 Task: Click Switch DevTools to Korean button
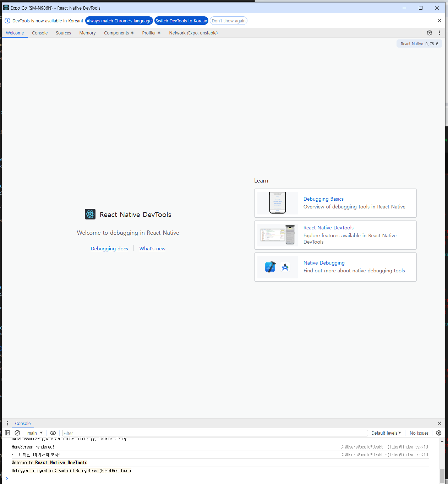(181, 21)
